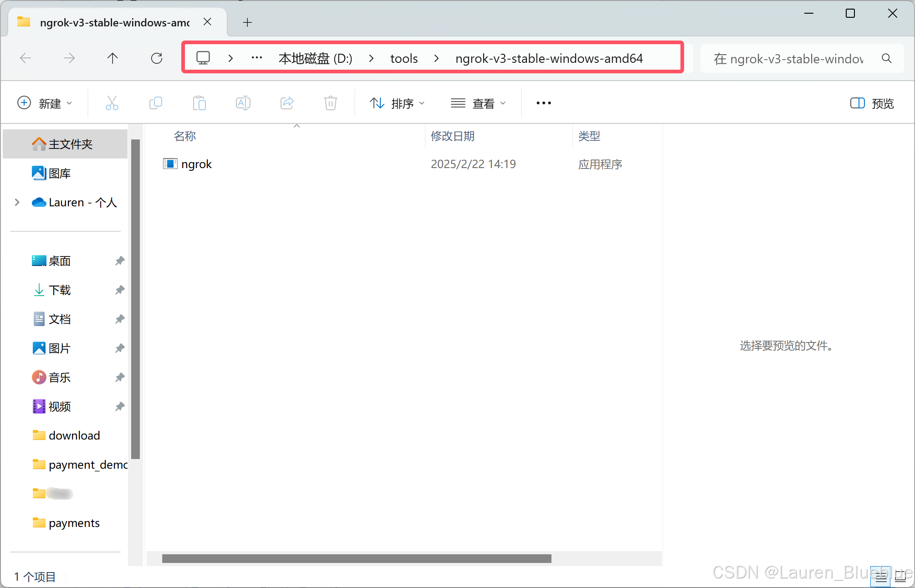915x588 pixels.
Task: Open the 新建 dropdown menu
Action: pos(45,103)
